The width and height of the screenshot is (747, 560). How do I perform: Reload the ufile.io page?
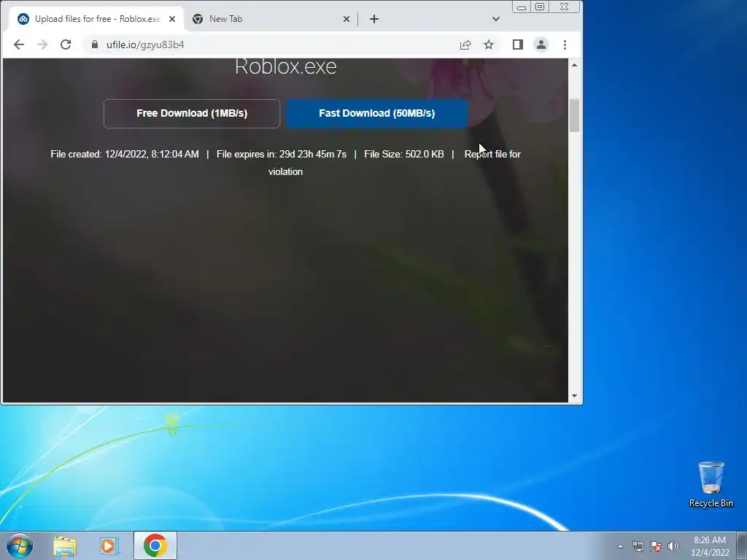(66, 44)
